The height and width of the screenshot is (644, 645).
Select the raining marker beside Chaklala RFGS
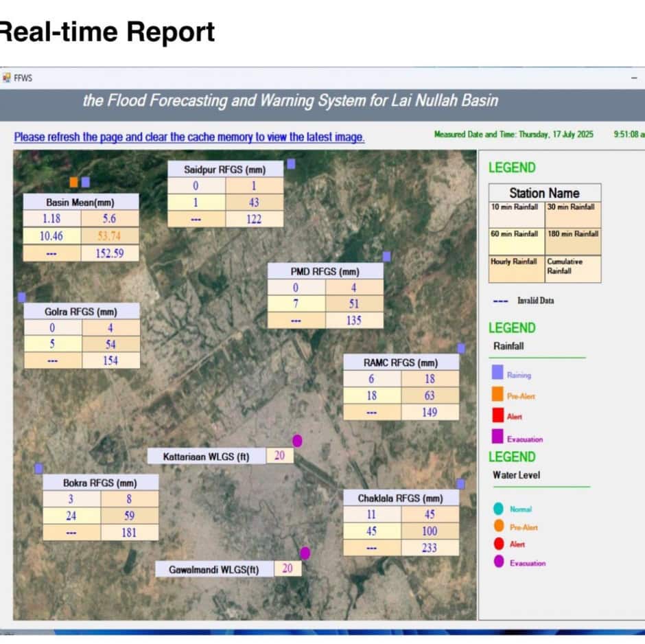(460, 484)
